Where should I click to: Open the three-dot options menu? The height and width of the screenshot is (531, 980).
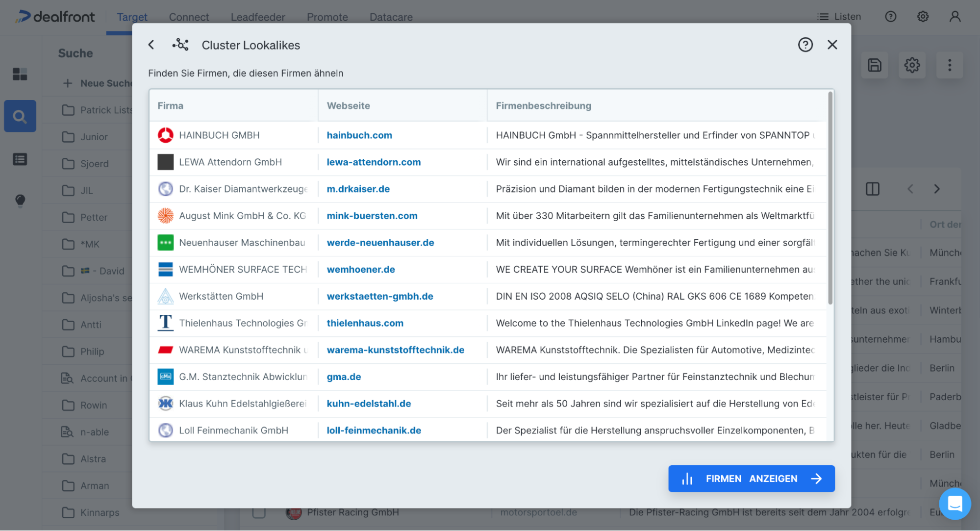(950, 65)
